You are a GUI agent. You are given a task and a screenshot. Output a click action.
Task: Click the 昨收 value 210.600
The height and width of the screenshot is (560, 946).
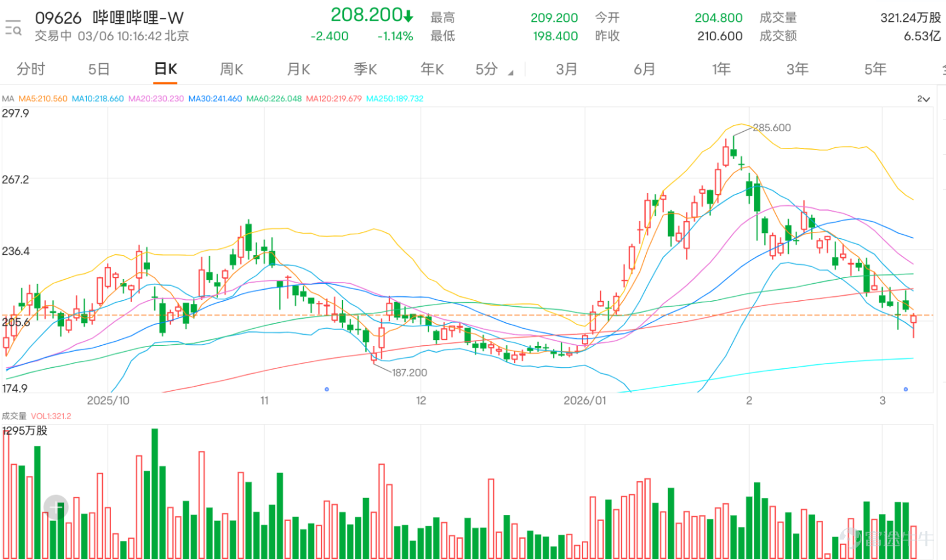tap(720, 36)
